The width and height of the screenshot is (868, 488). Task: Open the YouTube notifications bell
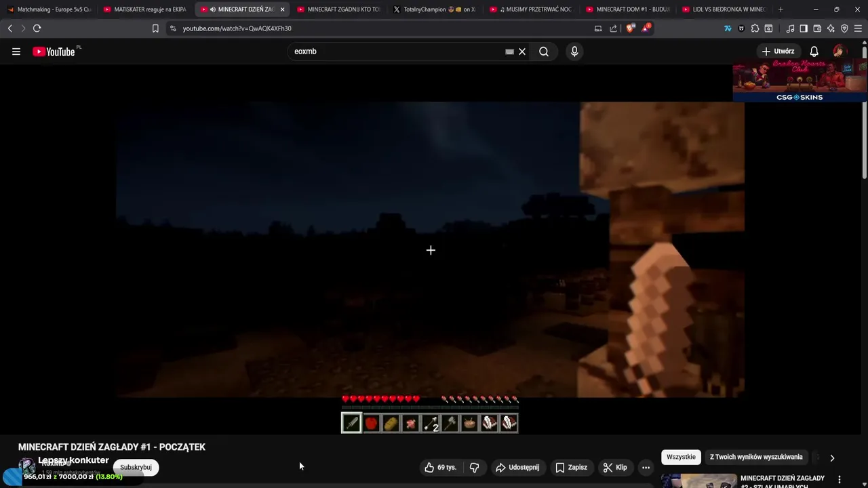tap(814, 52)
